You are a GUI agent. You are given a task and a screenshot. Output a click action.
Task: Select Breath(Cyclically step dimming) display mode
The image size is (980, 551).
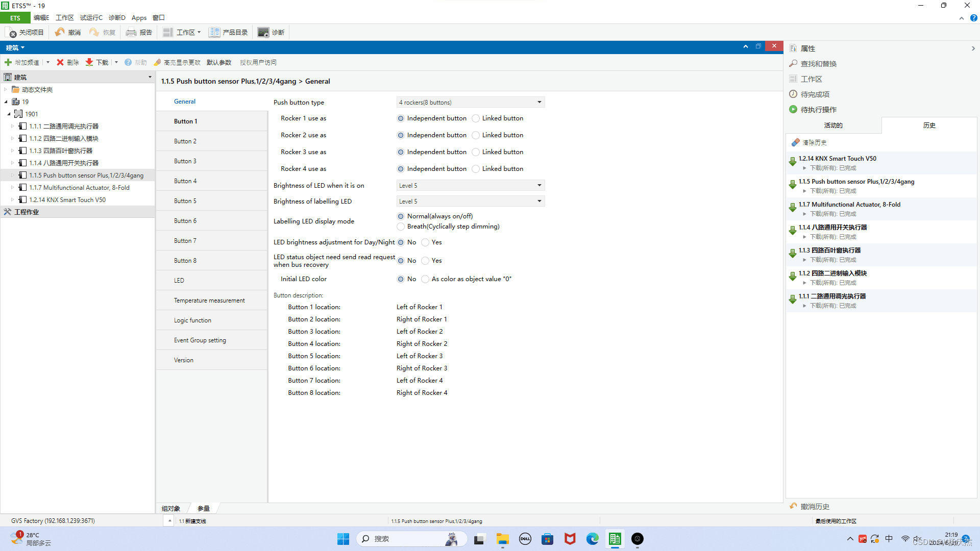click(401, 227)
